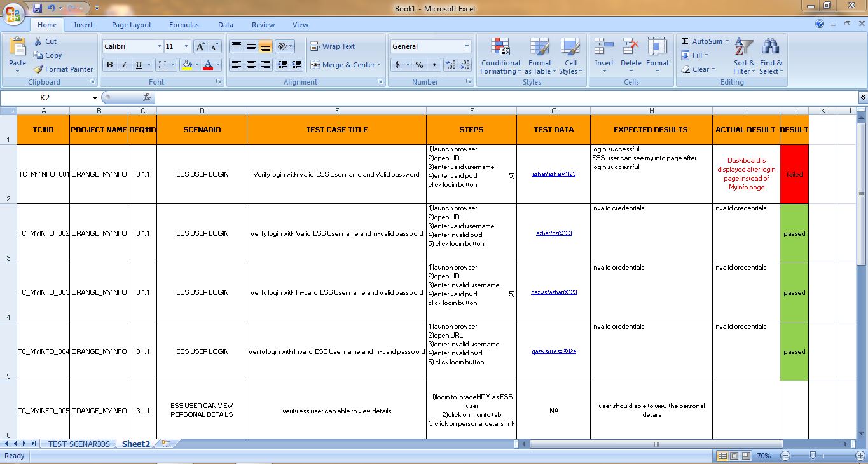Click the Format Painter icon
Image resolution: width=868 pixels, height=464 pixels.
[x=39, y=69]
